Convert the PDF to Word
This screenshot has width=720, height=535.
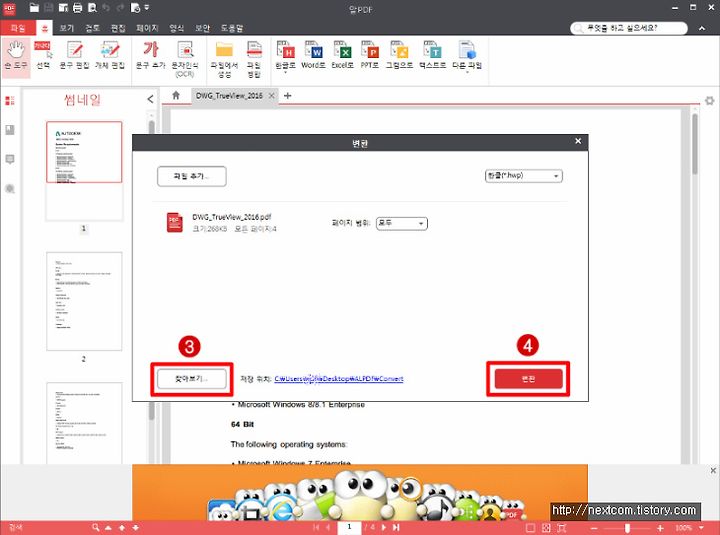coord(313,56)
